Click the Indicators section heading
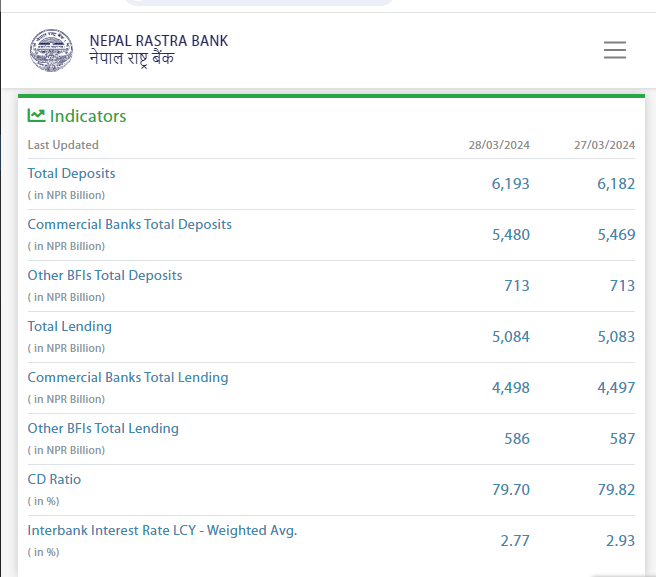Image resolution: width=656 pixels, height=577 pixels. point(88,116)
